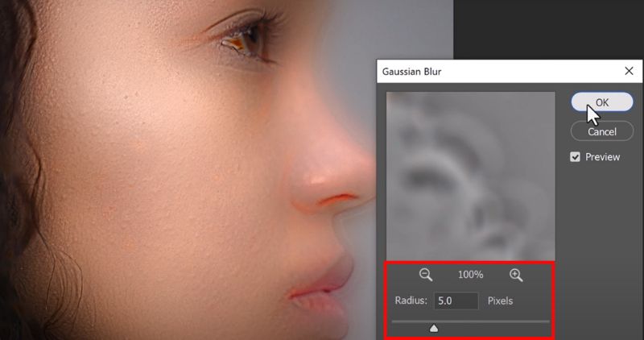Cancel the Gaussian Blur dialog
The image size is (644, 340).
(x=602, y=131)
